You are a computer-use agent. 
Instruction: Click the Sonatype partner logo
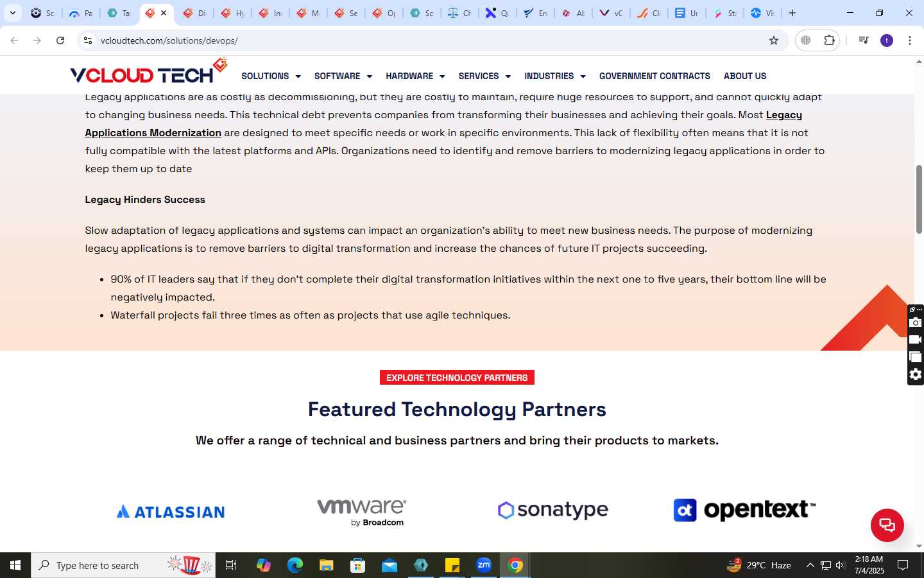552,510
